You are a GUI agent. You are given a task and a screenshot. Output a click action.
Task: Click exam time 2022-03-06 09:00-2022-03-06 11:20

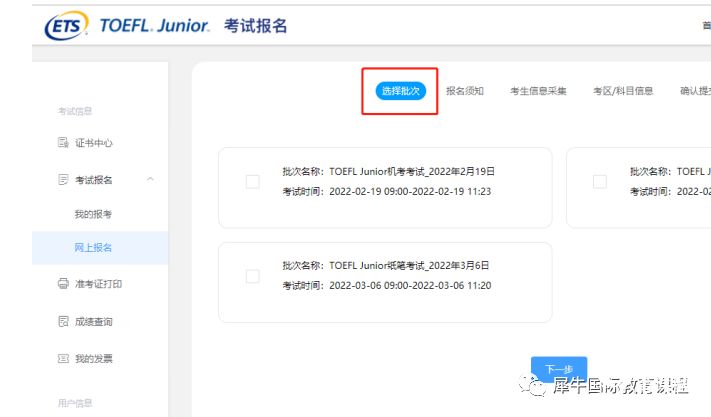(410, 285)
